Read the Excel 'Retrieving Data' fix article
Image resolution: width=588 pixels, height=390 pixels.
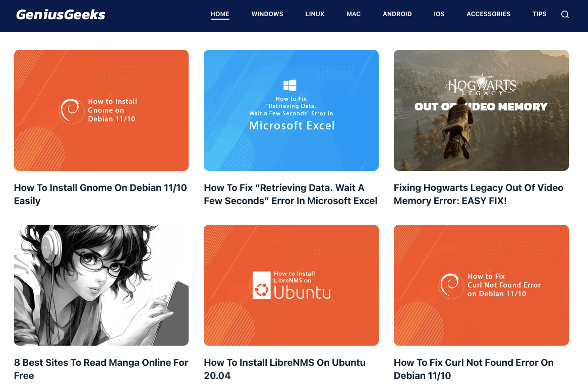(x=290, y=194)
